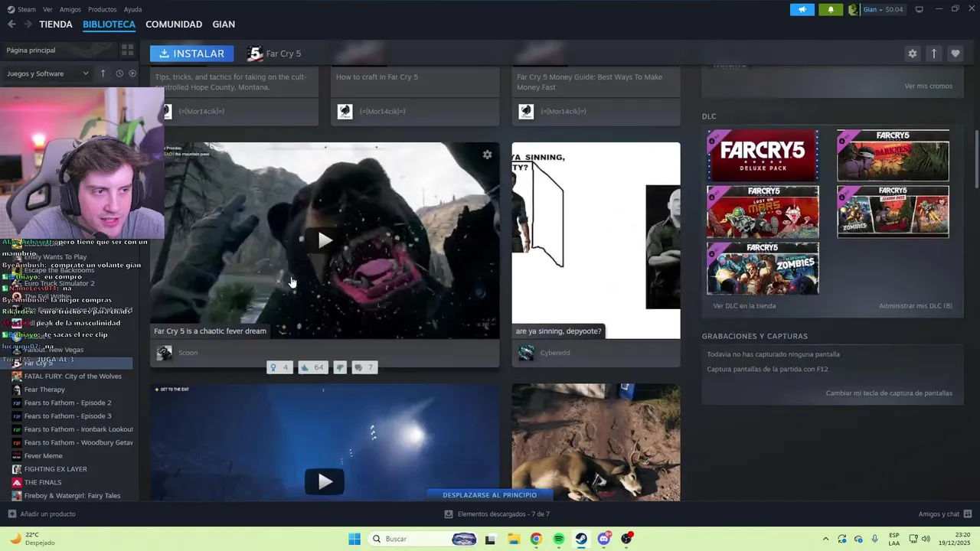The image size is (980, 551).
Task: Click the up arrow icon next to settings gear
Action: (x=933, y=54)
